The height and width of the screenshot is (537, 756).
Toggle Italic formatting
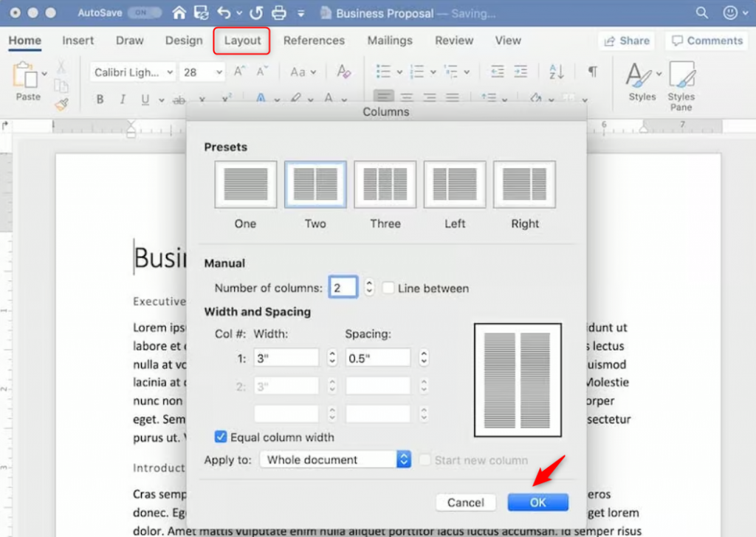[122, 100]
